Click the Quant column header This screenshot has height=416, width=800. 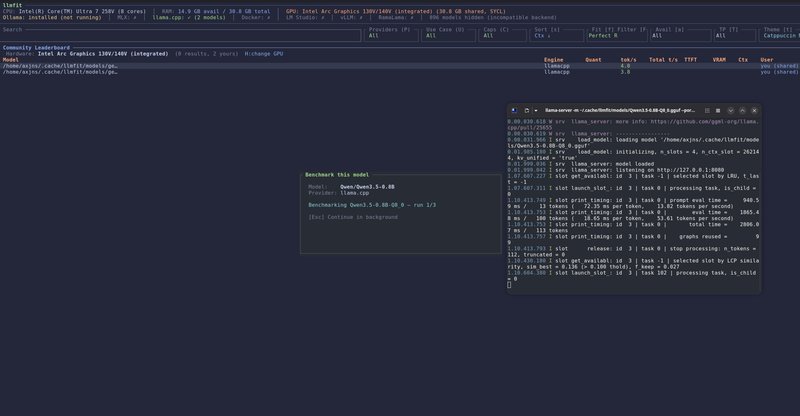(593, 60)
